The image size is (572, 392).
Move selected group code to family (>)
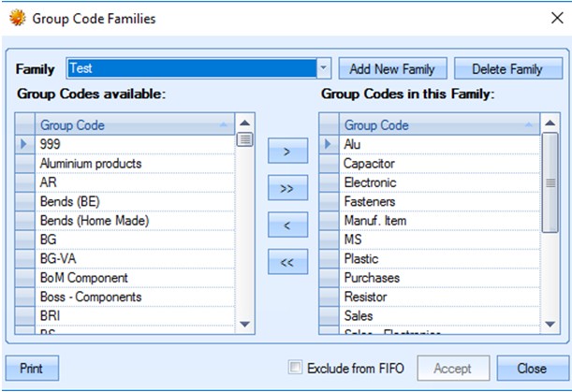pos(287,151)
